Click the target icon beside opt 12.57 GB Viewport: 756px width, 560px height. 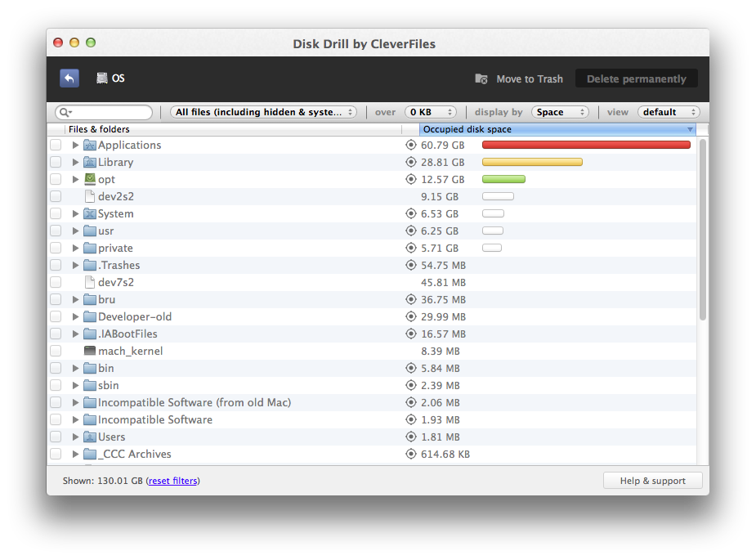(x=411, y=179)
